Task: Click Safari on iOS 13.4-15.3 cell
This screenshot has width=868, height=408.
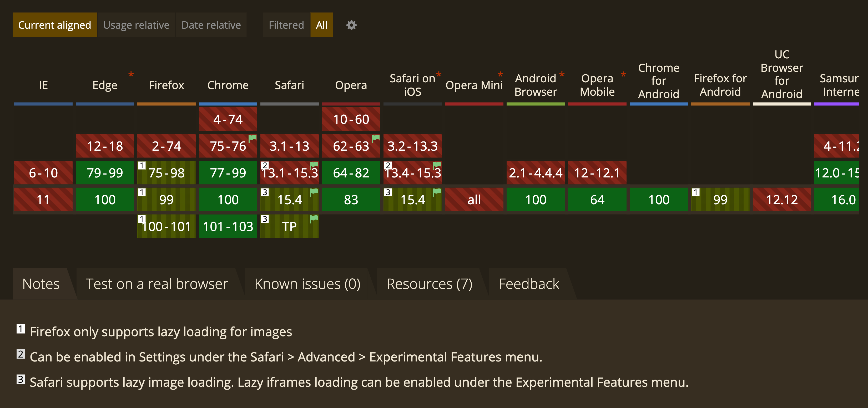Action: [x=412, y=173]
